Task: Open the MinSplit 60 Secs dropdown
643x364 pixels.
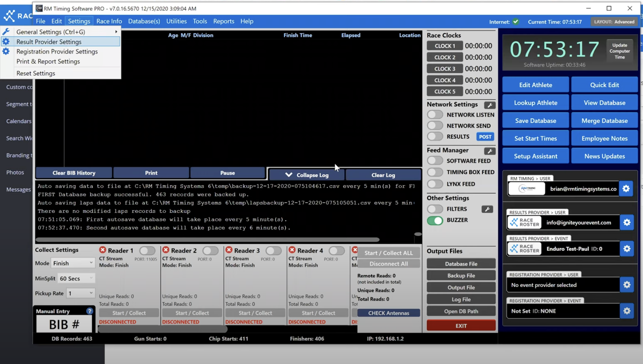Action: coord(76,278)
